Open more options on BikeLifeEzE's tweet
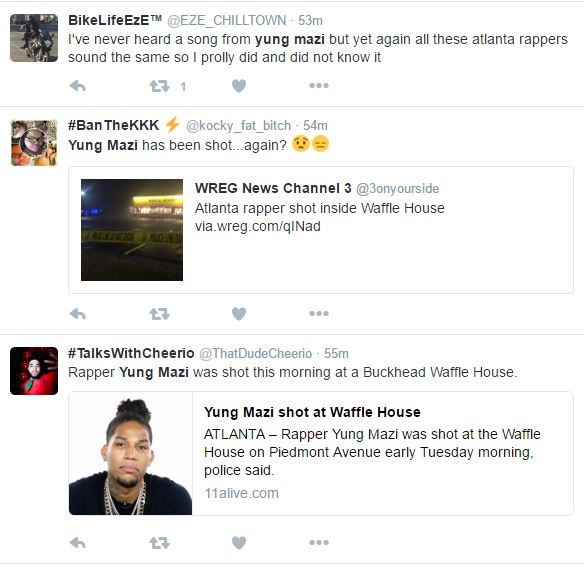The image size is (584, 568). click(x=319, y=86)
